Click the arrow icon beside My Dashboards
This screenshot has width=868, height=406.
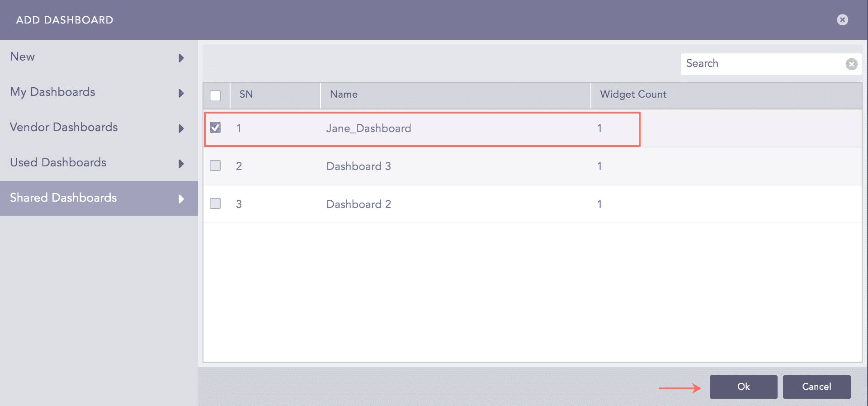coord(181,93)
